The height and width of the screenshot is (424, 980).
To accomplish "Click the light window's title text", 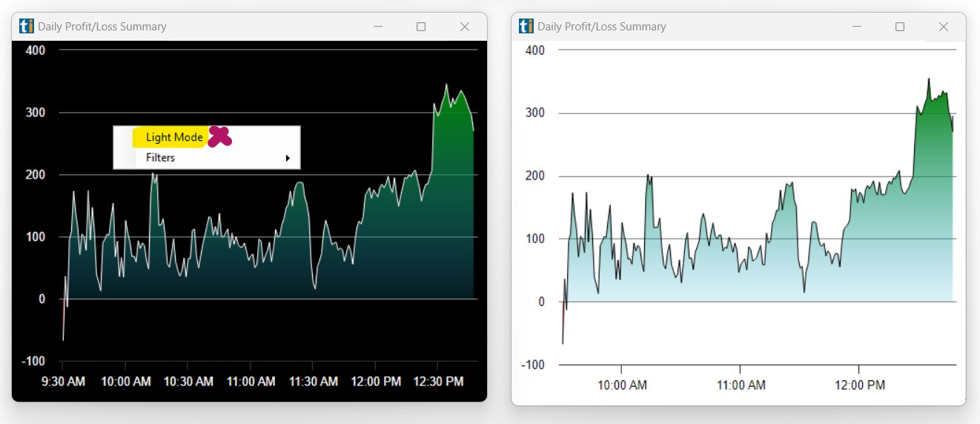I will (x=601, y=27).
